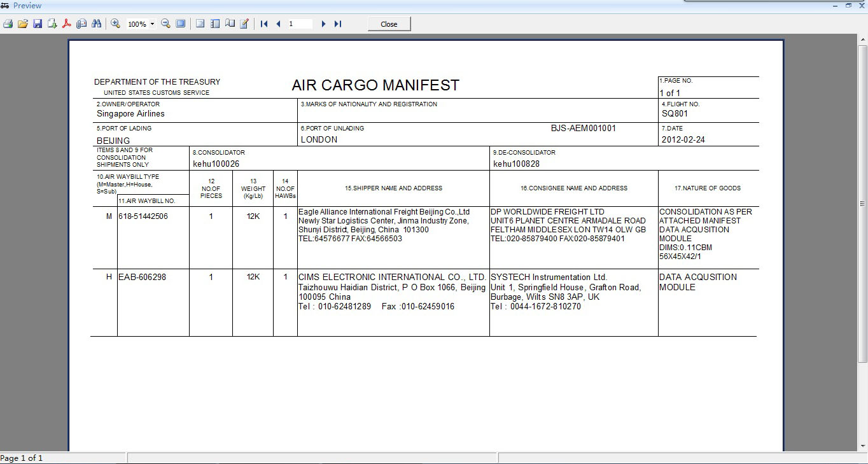Click the page number input field
The image size is (868, 464).
[x=300, y=24]
